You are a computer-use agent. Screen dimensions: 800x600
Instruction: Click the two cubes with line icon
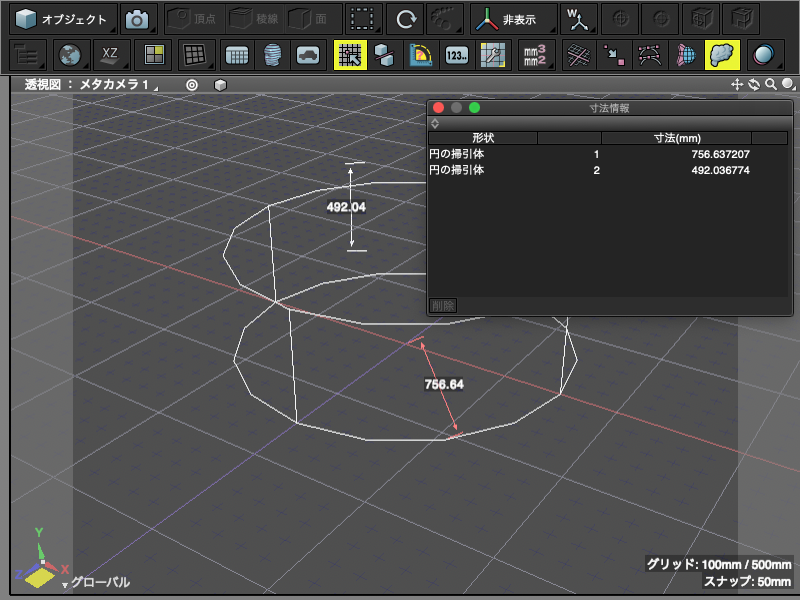click(384, 55)
